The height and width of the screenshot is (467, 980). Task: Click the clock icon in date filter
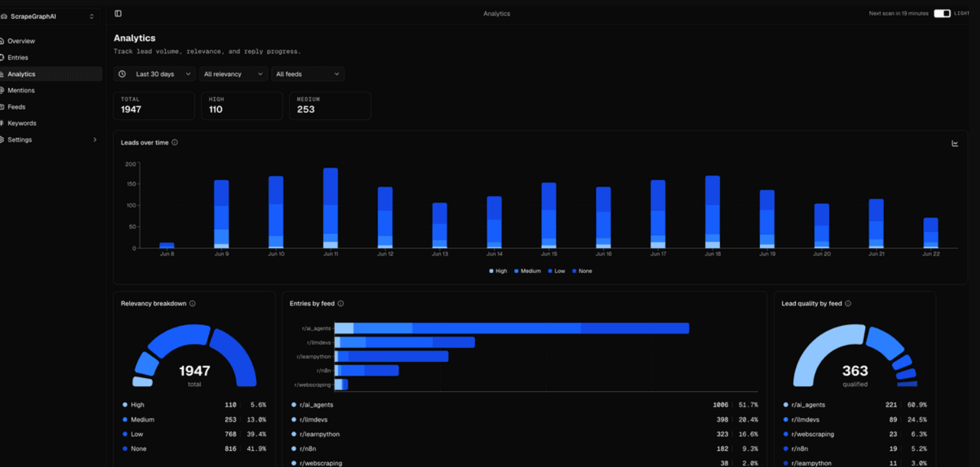click(122, 74)
